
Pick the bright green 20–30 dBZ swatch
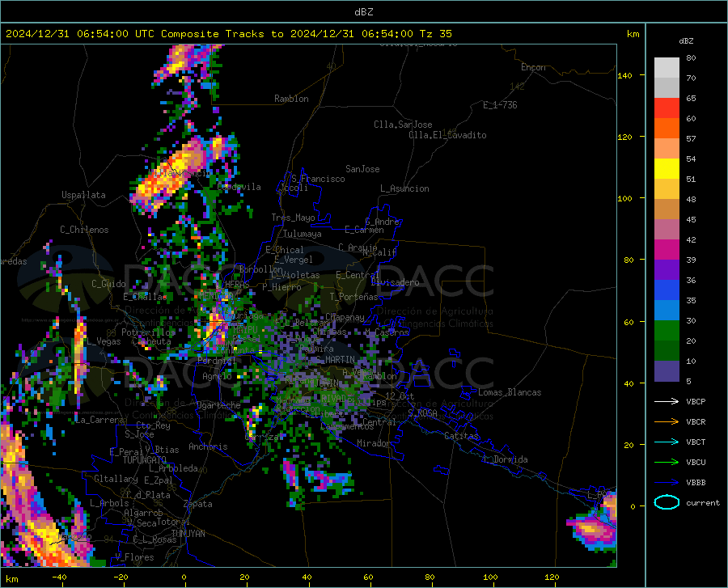[667, 331]
